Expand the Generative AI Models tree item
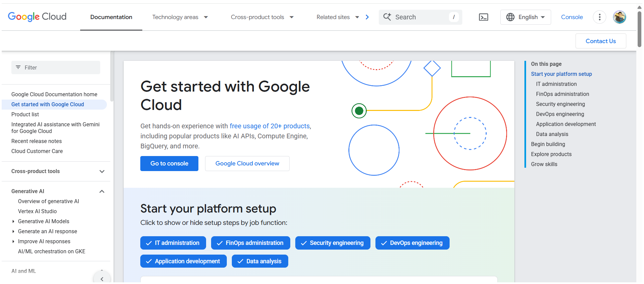Viewport: 644px width, 284px height. 13,222
